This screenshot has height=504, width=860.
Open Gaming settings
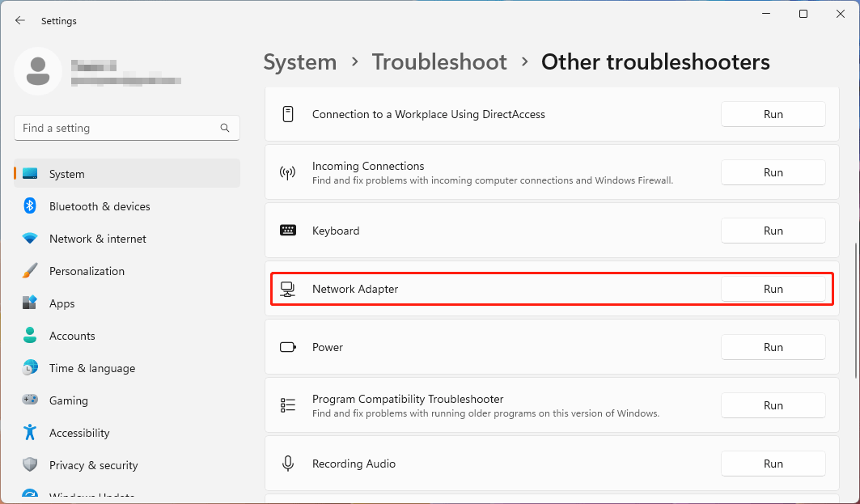click(127, 400)
